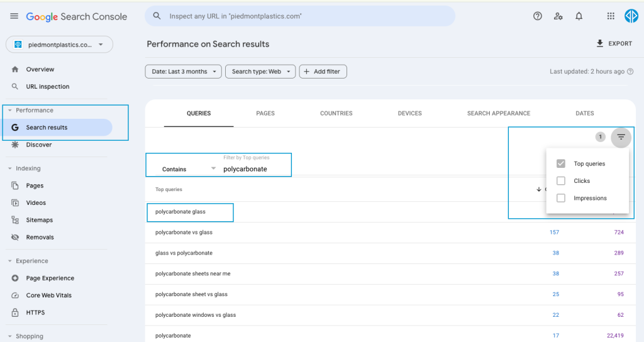This screenshot has height=342, width=644.
Task: Click the Removals crossed-eye icon
Action: (x=15, y=237)
